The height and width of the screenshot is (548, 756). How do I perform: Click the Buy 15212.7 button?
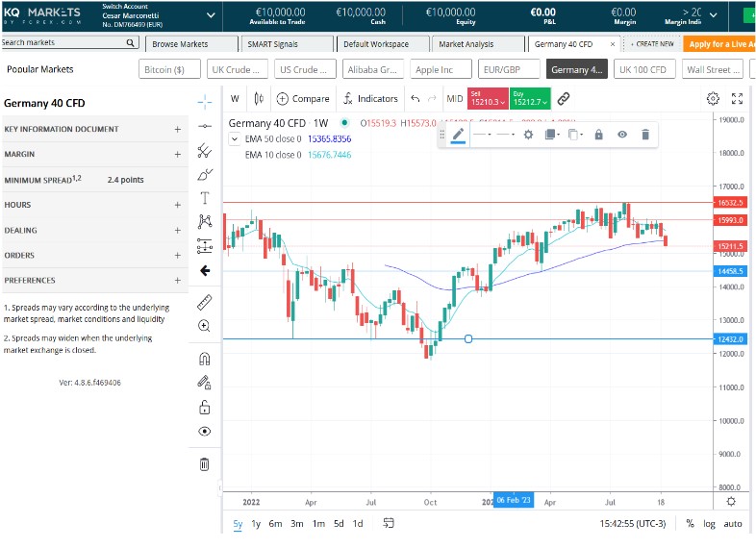530,99
